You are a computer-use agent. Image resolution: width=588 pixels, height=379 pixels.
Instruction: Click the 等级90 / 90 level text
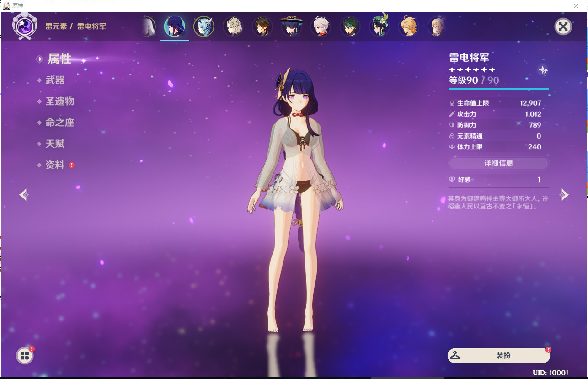point(474,80)
